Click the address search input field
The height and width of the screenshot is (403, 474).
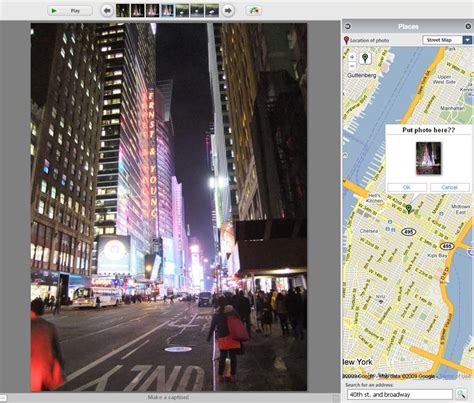[400, 395]
